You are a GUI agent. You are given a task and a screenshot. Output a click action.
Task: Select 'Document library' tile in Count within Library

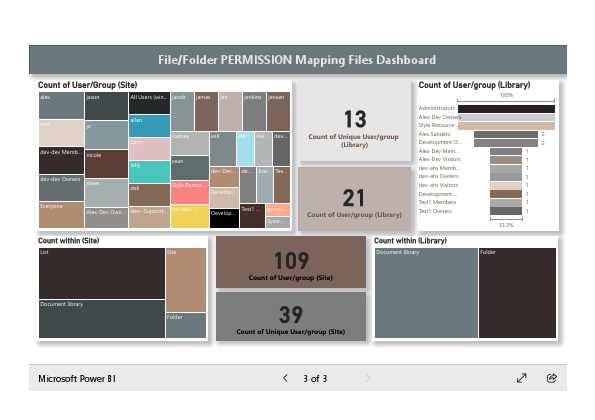[x=426, y=293]
